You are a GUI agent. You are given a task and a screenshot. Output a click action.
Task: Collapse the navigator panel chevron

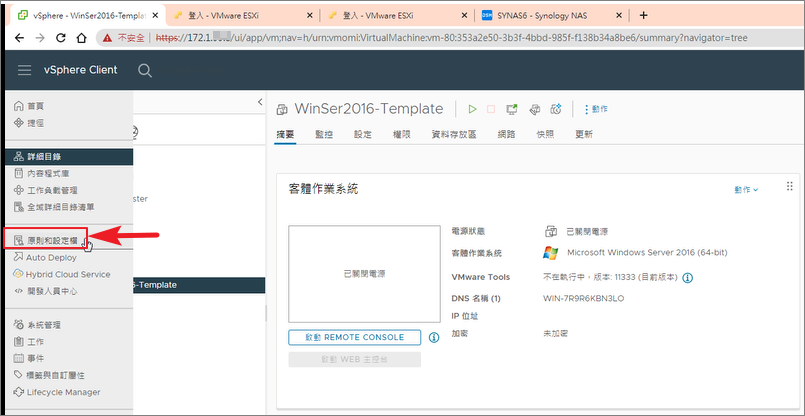(260, 102)
